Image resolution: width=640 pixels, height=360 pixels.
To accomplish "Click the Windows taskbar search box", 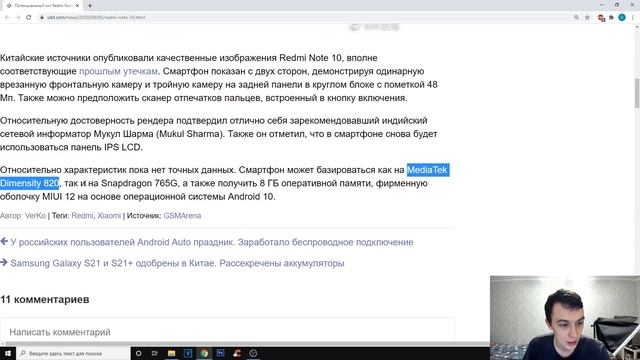I will 73,353.
